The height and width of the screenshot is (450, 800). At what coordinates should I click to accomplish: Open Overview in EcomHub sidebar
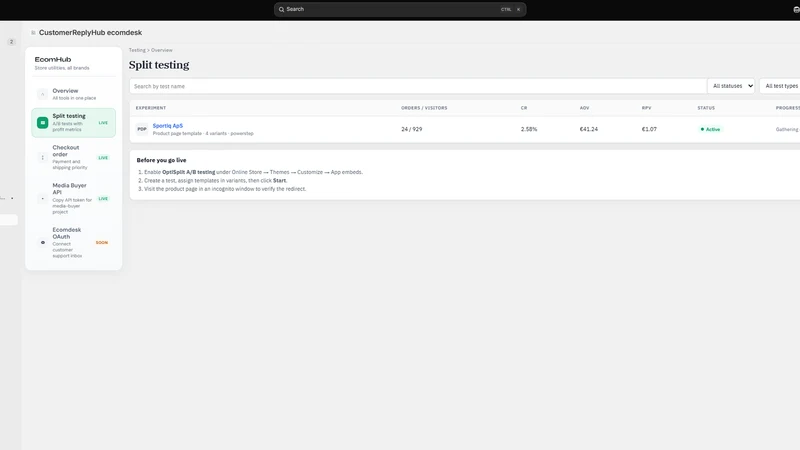[x=73, y=94]
